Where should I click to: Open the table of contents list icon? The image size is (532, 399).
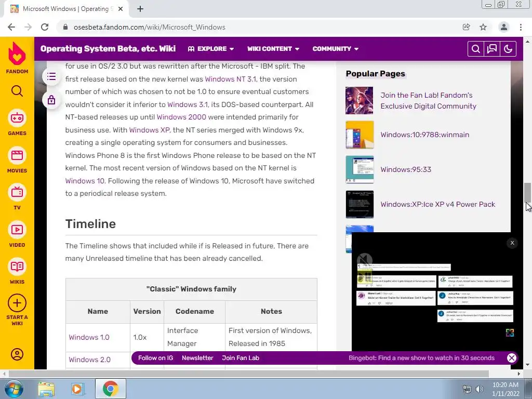[x=51, y=76]
